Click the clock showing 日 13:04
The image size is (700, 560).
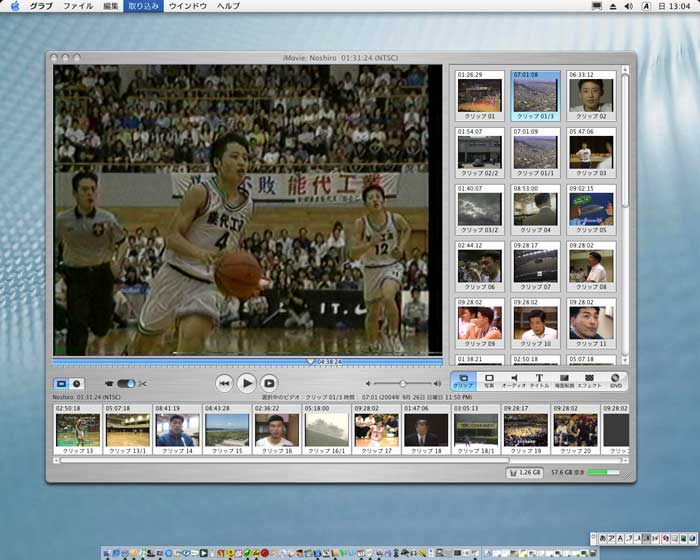point(674,6)
